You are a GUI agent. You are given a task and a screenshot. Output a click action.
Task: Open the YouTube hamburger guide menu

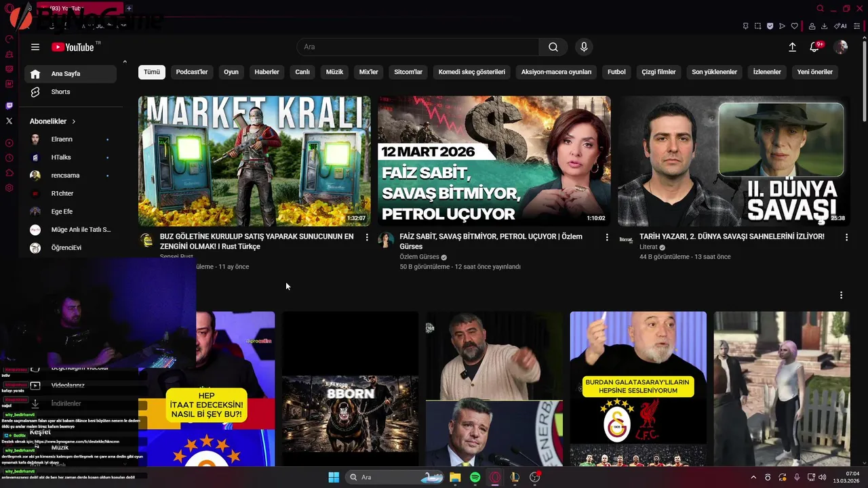[x=35, y=47]
